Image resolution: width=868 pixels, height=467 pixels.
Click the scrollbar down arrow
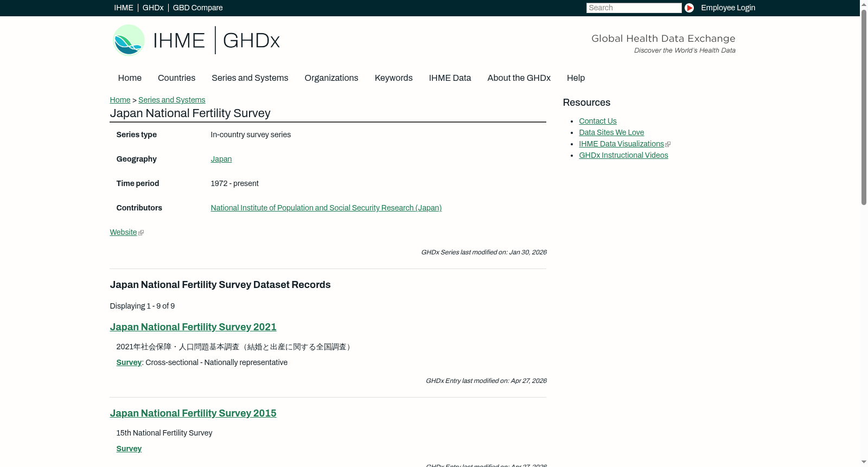click(864, 462)
